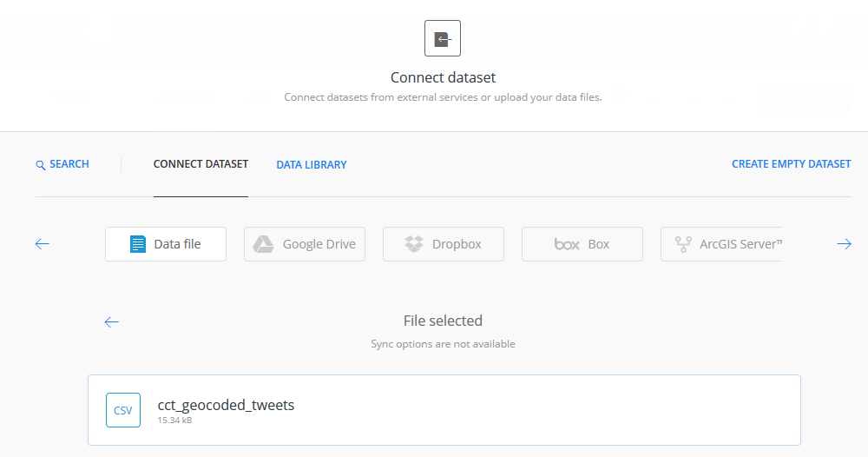The width and height of the screenshot is (868, 457).
Task: Click the blue Data file document icon
Action: [x=138, y=244]
